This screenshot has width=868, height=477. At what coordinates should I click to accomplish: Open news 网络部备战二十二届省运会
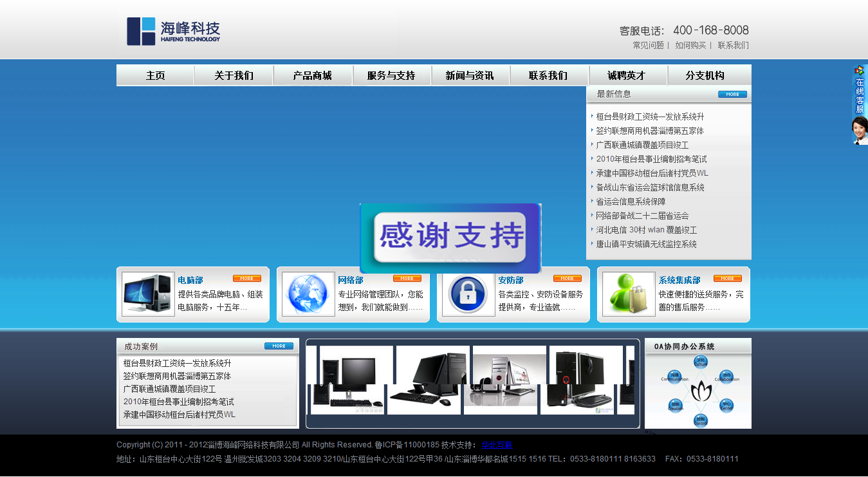click(642, 216)
